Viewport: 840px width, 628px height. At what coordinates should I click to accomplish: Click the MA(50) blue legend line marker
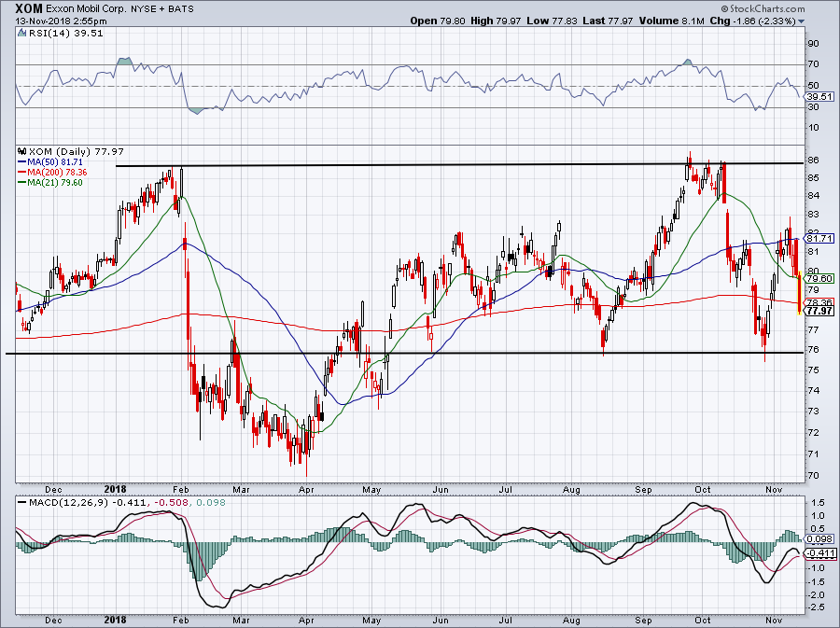pos(22,161)
